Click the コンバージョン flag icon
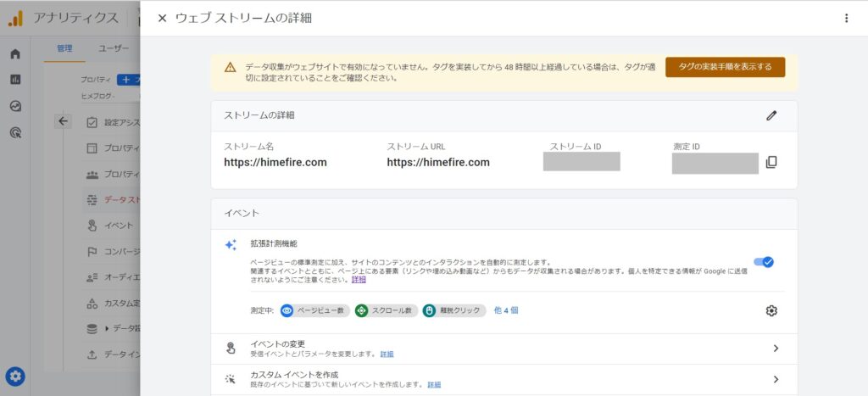The width and height of the screenshot is (868, 396). [92, 252]
